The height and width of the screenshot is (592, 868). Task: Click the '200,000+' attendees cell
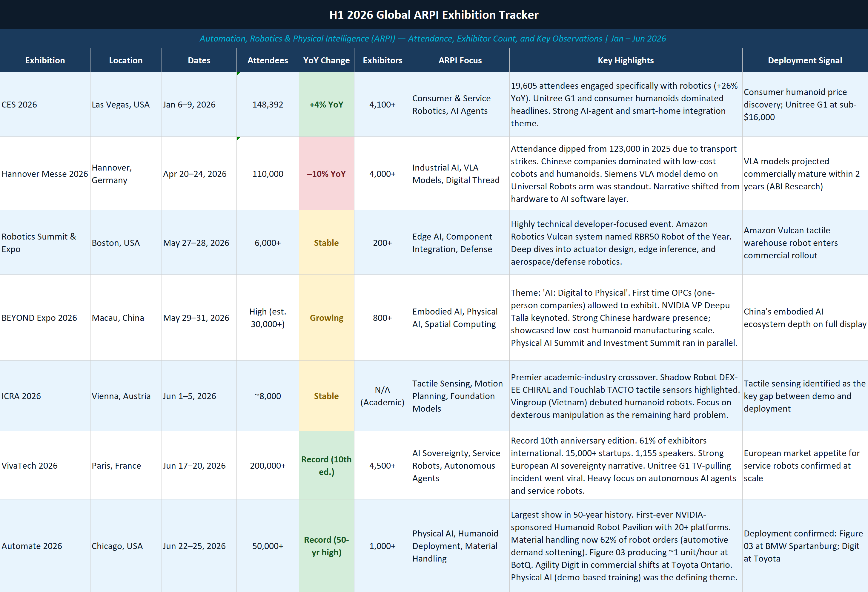(x=268, y=465)
